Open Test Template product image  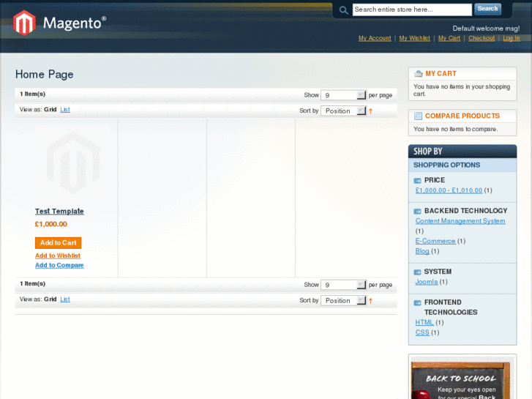(73, 163)
